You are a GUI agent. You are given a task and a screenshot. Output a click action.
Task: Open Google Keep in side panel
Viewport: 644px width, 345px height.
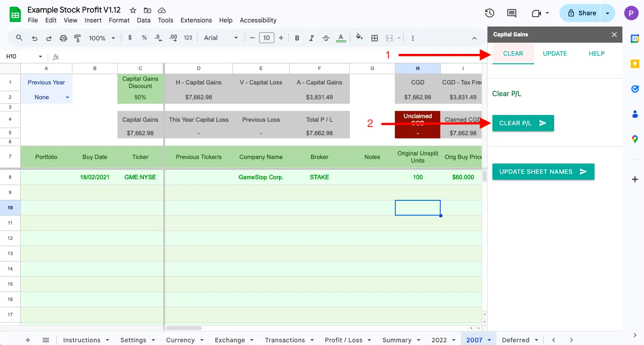pyautogui.click(x=635, y=64)
